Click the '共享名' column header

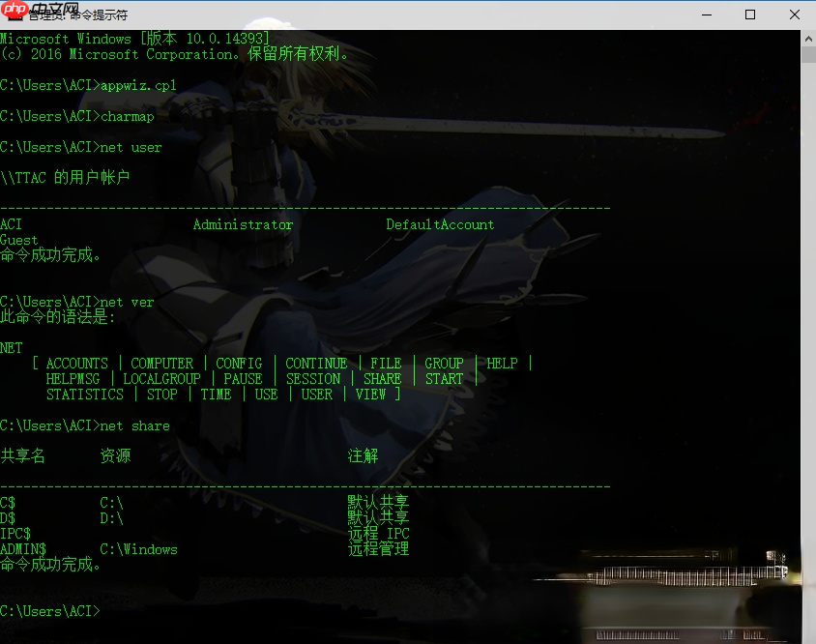22,456
